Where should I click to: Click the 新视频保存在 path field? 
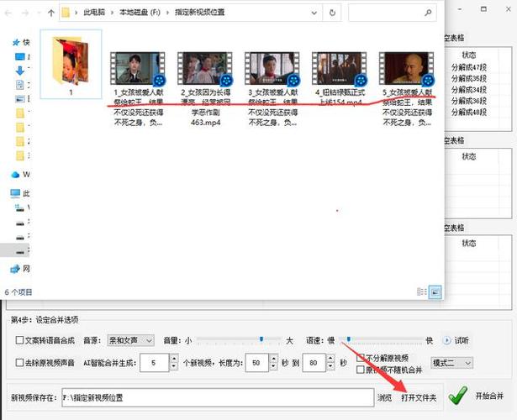[218, 397]
